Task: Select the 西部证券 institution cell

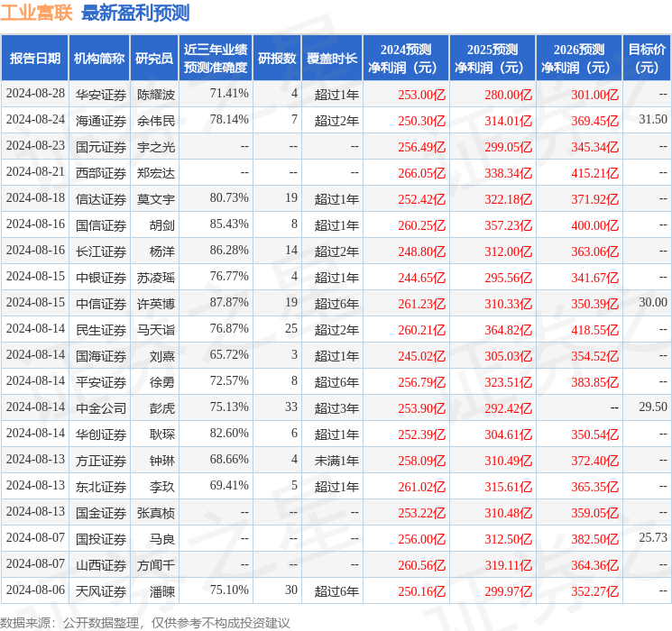Action: pyautogui.click(x=101, y=173)
